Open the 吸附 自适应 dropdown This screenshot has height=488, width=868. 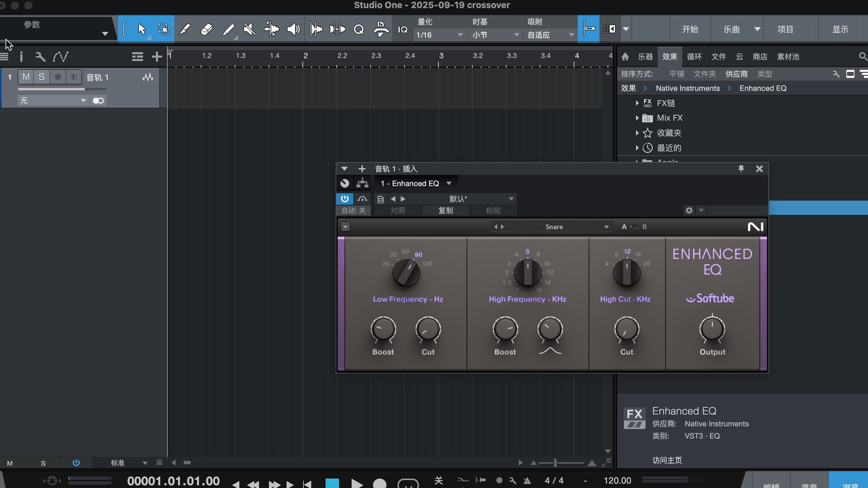550,35
